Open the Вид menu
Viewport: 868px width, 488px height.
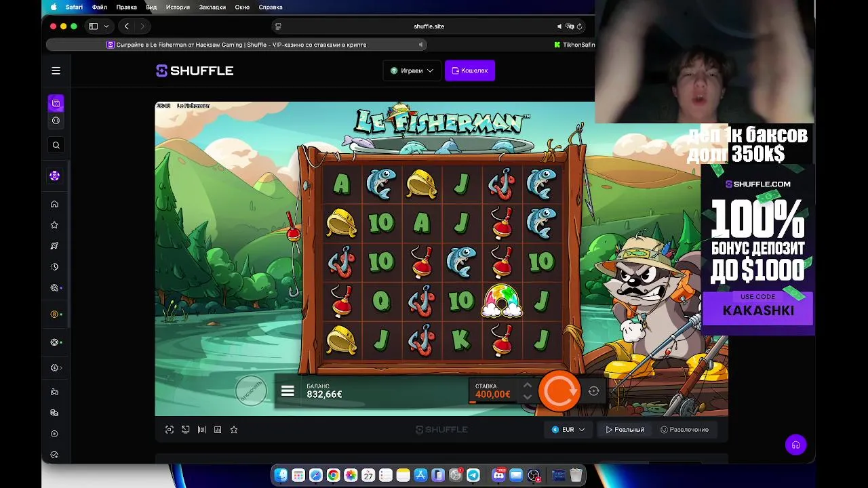tap(151, 7)
